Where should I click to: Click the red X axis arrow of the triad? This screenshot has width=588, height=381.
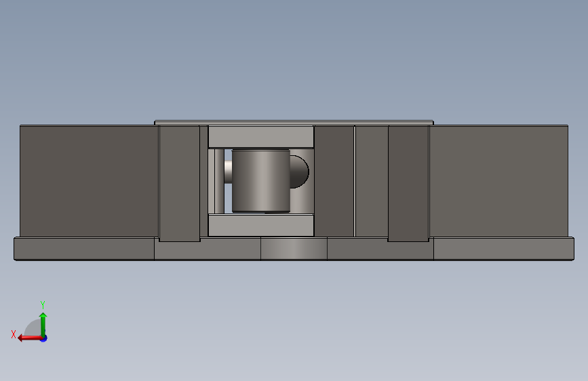pyautogui.click(x=30, y=338)
